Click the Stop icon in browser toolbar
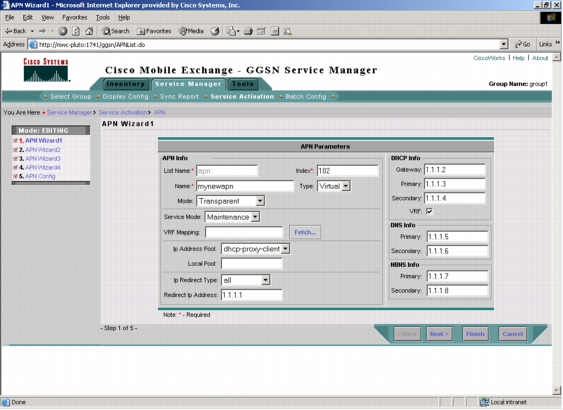Image resolution: width=563 pixels, height=410 pixels. pos(63,31)
